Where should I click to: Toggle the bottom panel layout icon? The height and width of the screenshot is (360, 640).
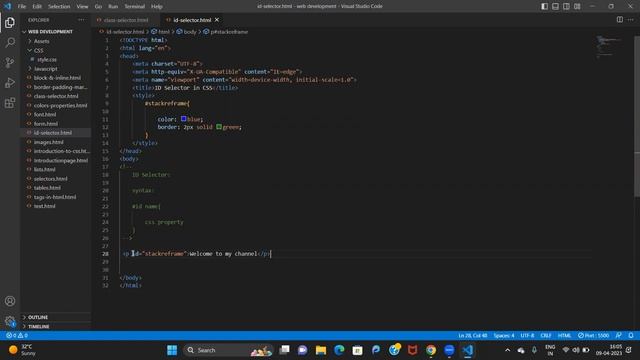(556, 6)
